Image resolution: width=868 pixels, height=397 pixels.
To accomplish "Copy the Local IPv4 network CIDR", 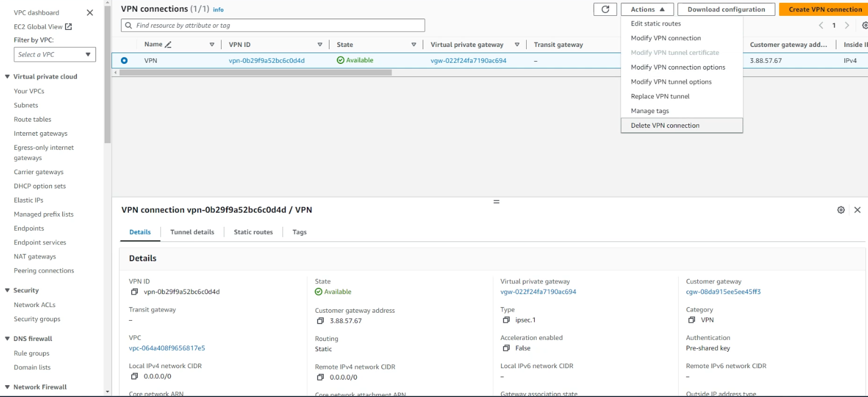I will [x=134, y=377].
